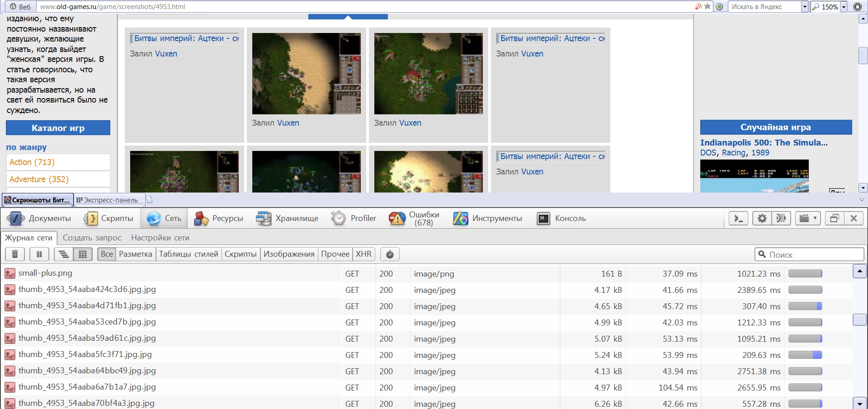Open remote debug configuration button
The image size is (868, 409).
(781, 219)
